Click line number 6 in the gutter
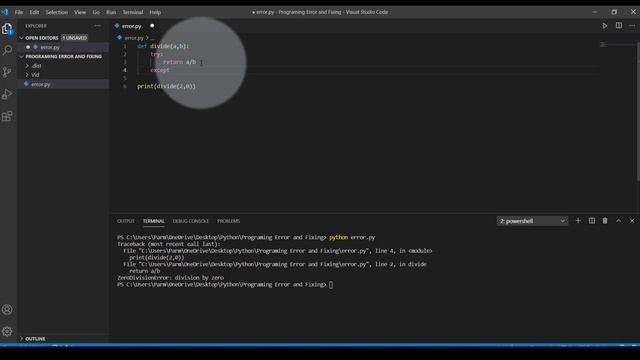Screen dimensions: 640x360 [125, 86]
